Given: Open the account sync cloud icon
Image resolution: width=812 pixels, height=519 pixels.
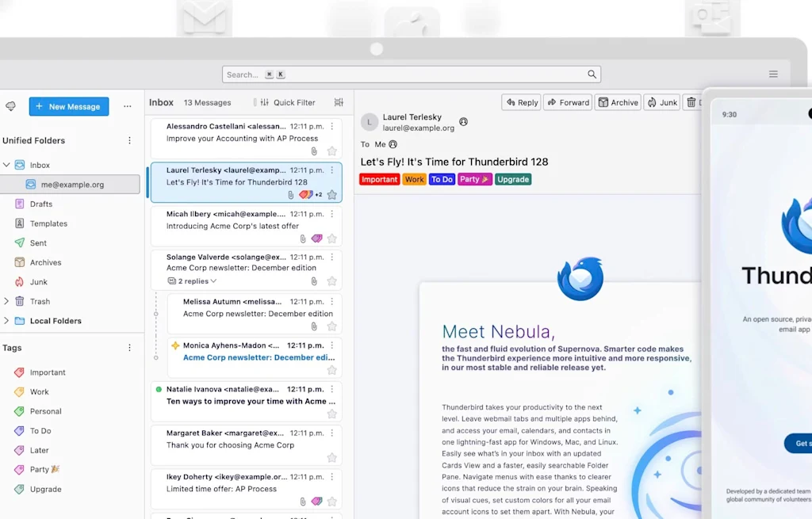Looking at the screenshot, I should [x=10, y=106].
